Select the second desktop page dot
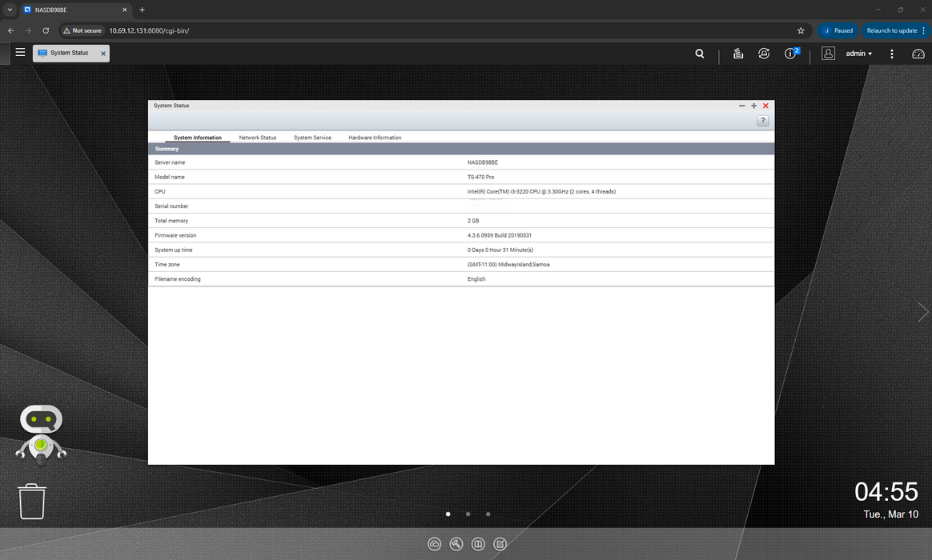The image size is (932, 560). tap(468, 514)
